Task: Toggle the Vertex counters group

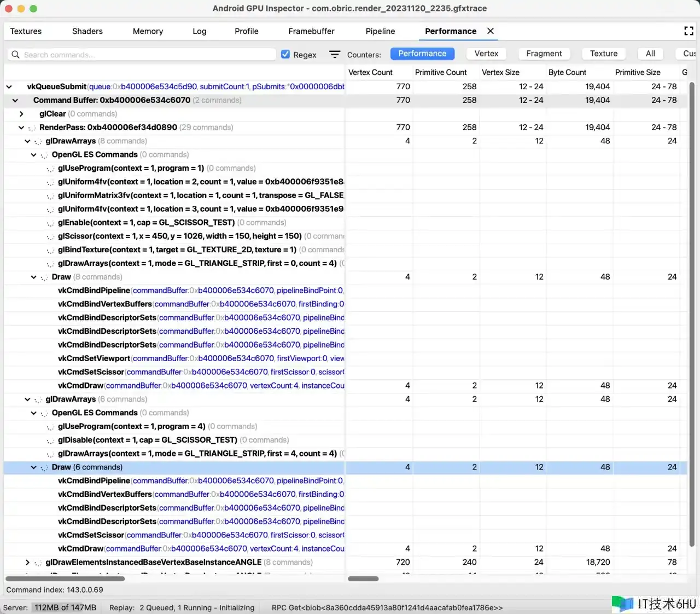Action: (x=486, y=54)
